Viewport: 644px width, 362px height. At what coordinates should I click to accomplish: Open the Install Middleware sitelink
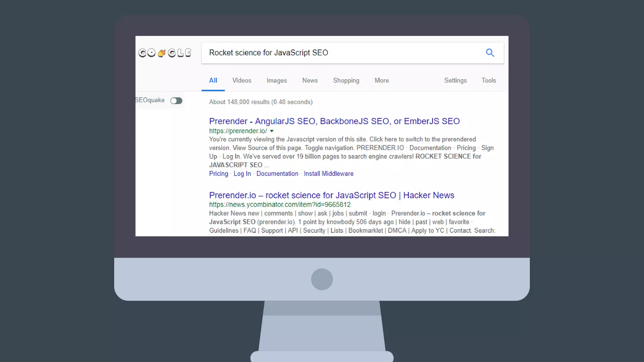click(x=328, y=174)
